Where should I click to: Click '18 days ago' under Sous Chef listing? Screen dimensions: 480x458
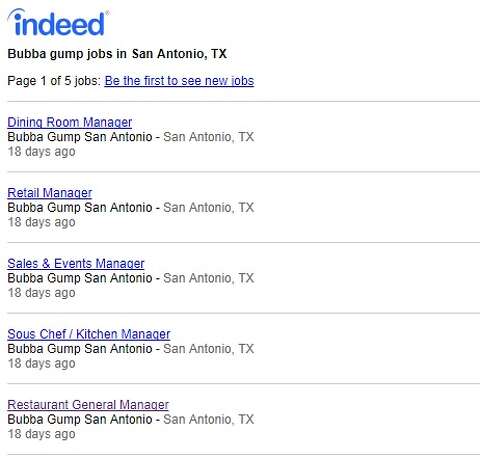pos(41,363)
